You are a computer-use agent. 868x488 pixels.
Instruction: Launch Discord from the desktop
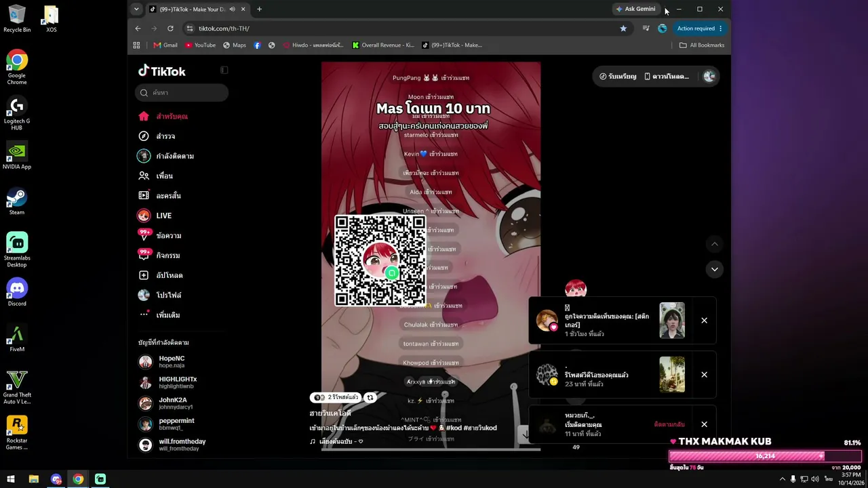pyautogui.click(x=17, y=292)
